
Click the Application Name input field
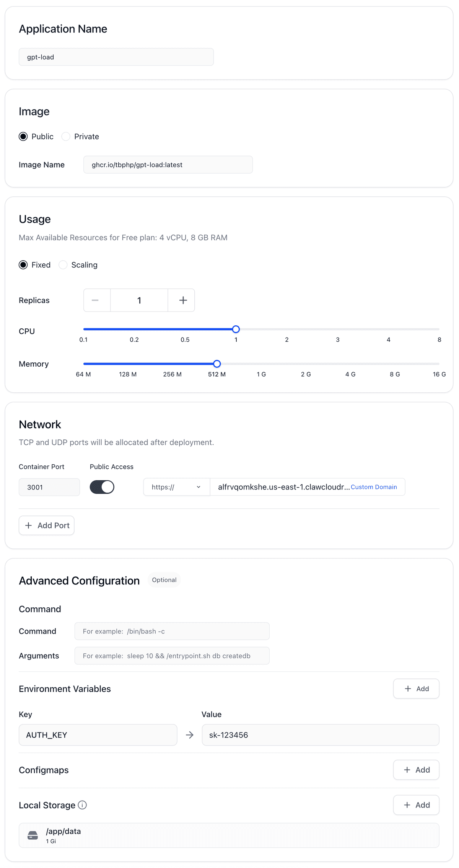click(x=116, y=57)
